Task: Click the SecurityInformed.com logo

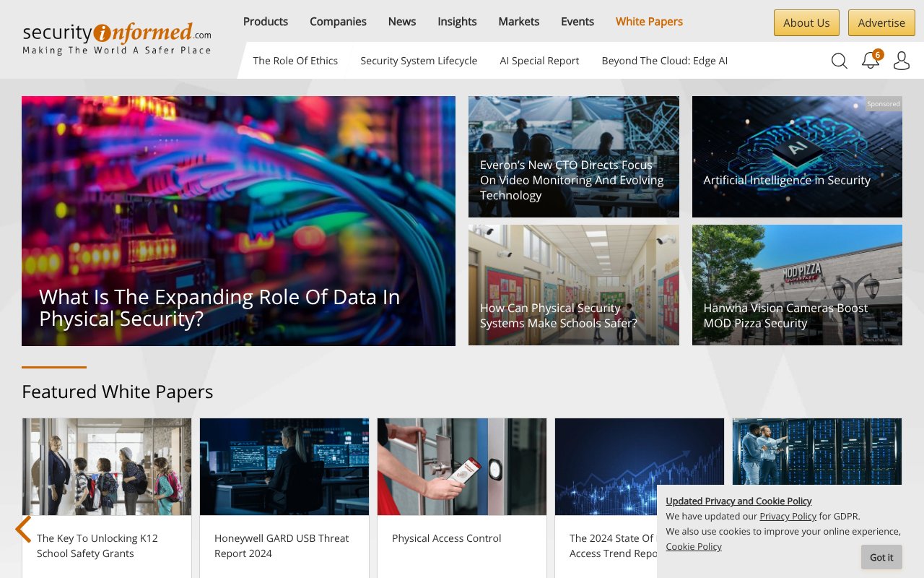Action: [117, 39]
